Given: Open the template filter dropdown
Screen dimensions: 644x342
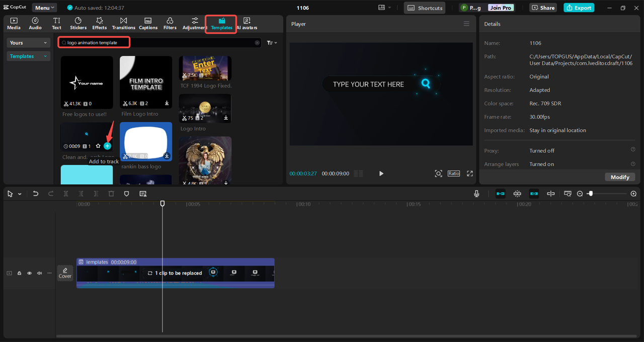Looking at the screenshot, I should [x=272, y=43].
